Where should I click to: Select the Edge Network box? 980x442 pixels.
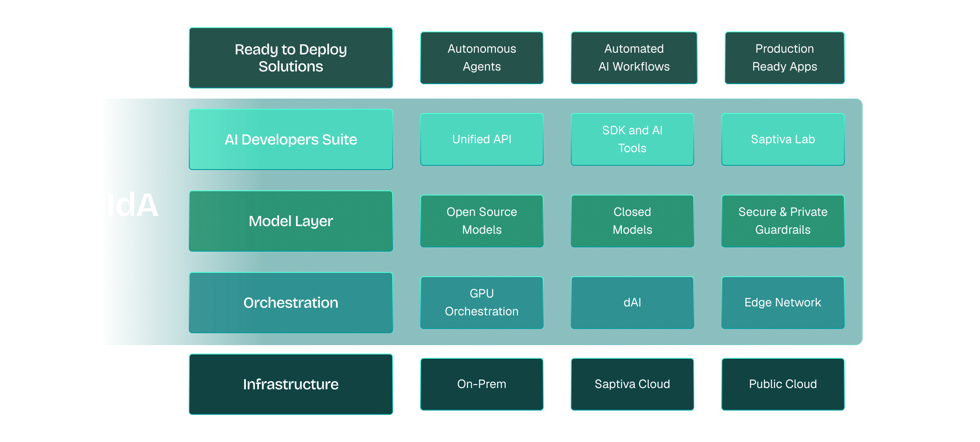tap(783, 303)
